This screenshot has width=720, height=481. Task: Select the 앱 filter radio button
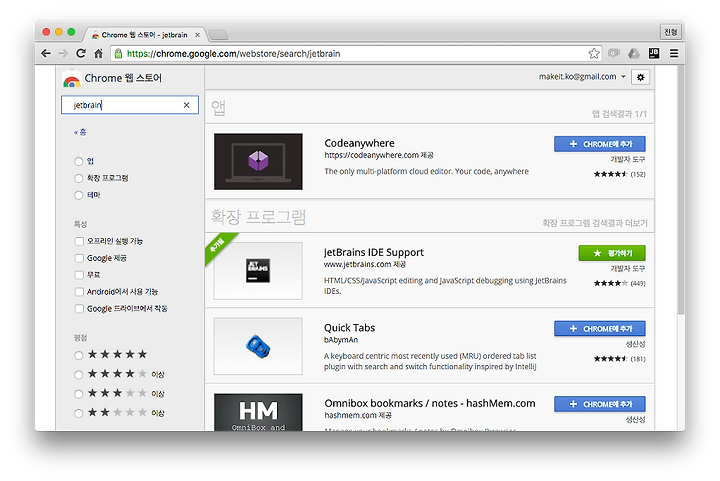pos(79,162)
